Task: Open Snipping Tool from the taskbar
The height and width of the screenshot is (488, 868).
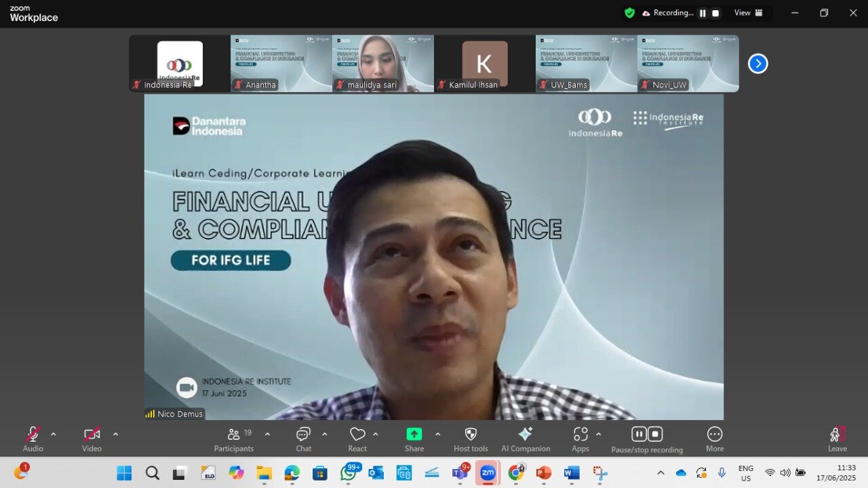Action: 599,473
